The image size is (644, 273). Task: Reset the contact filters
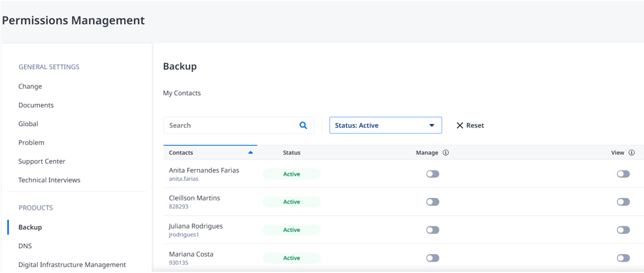click(470, 125)
